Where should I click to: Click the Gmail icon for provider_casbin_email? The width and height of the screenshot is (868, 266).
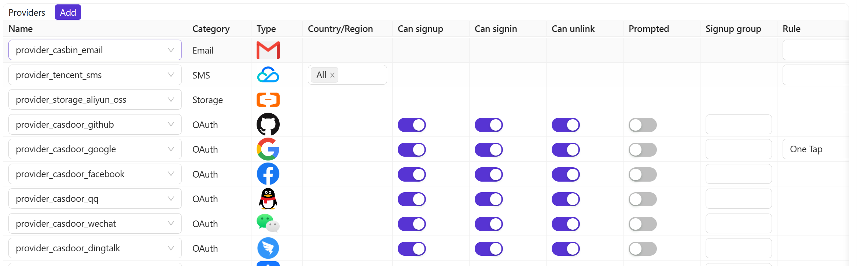coord(268,50)
